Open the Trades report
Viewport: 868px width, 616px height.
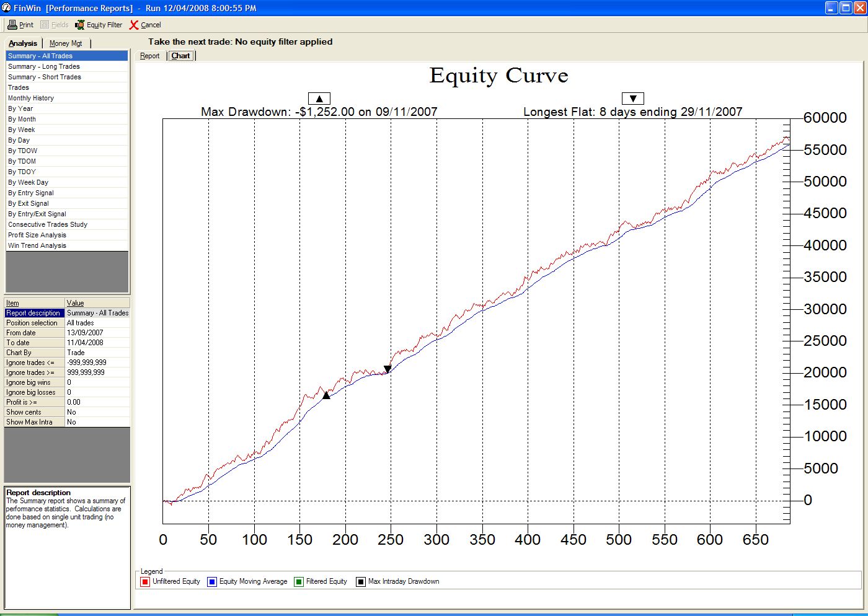pyautogui.click(x=67, y=87)
